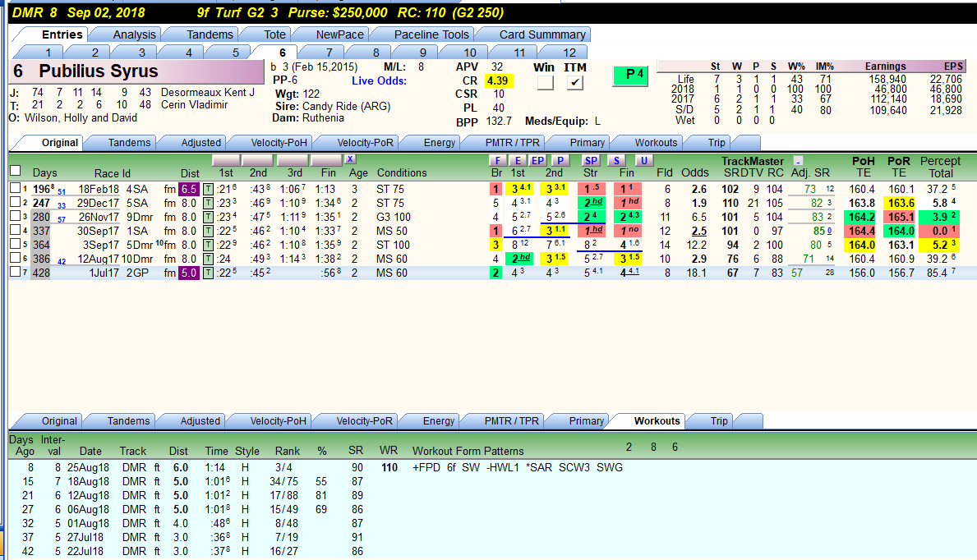Click the E pace button
The image size is (977, 560).
pyautogui.click(x=517, y=161)
